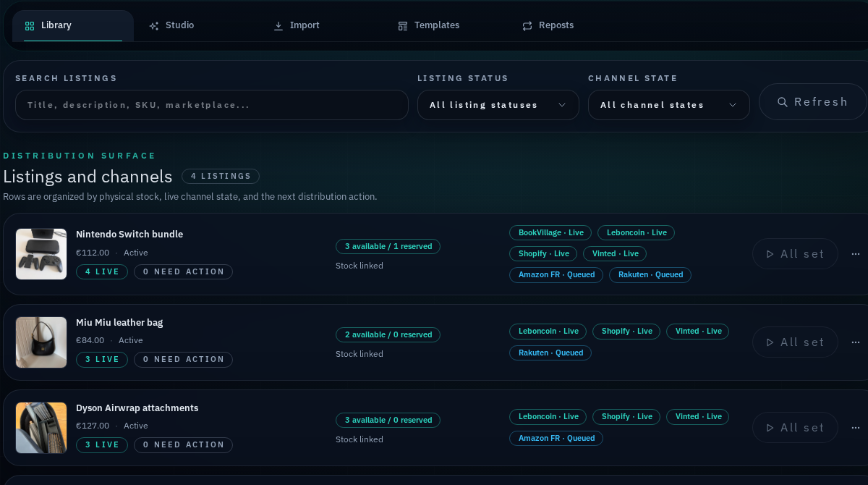Click Nintendo's Vinted · Live chip
The image size is (868, 485).
coord(615,254)
